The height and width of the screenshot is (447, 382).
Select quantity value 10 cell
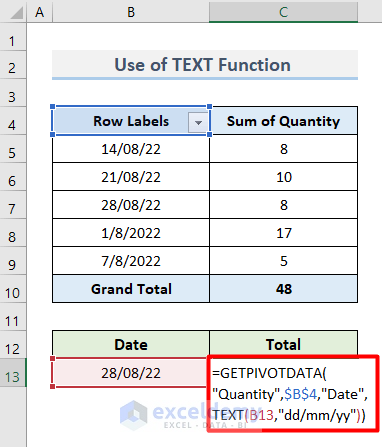point(283,177)
